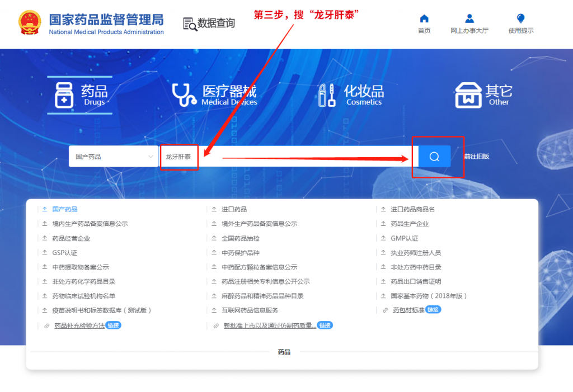This screenshot has height=392, width=573.
Task: Click the upload icon beside 全国药品抽检
Action: pyautogui.click(x=214, y=238)
